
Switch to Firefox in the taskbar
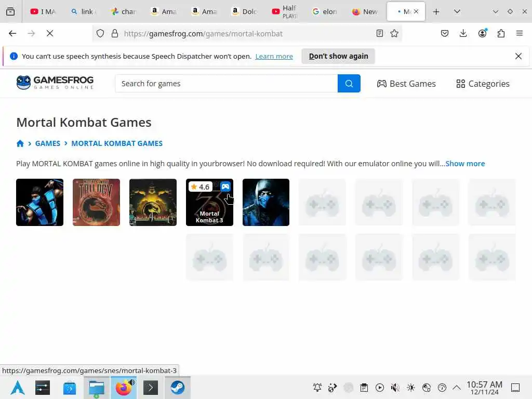coord(124,388)
